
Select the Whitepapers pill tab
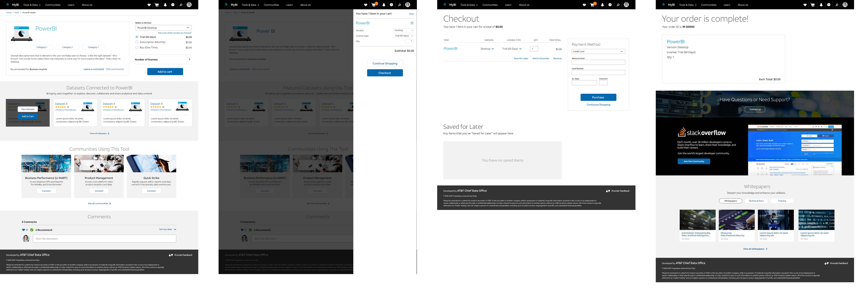point(730,201)
